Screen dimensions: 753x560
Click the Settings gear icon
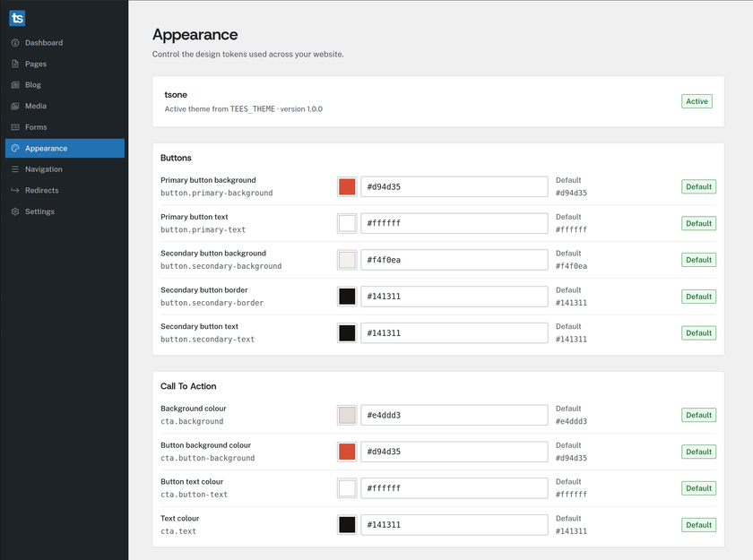click(15, 211)
